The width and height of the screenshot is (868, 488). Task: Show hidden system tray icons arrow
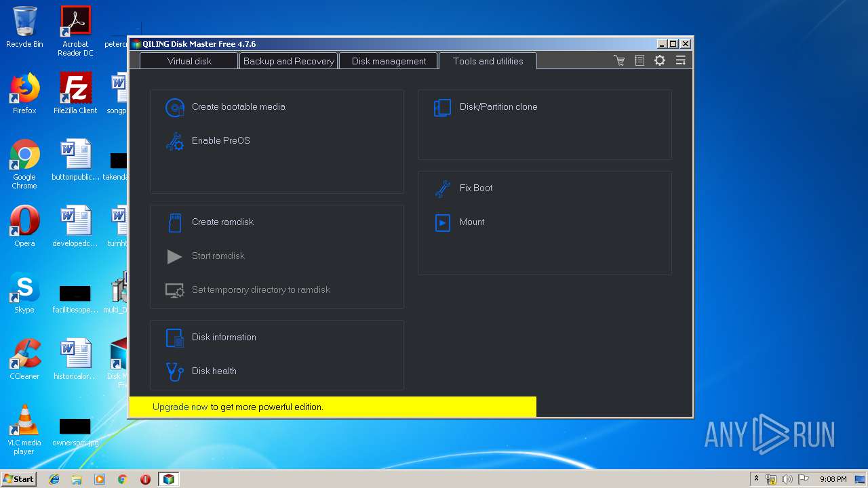[756, 479]
